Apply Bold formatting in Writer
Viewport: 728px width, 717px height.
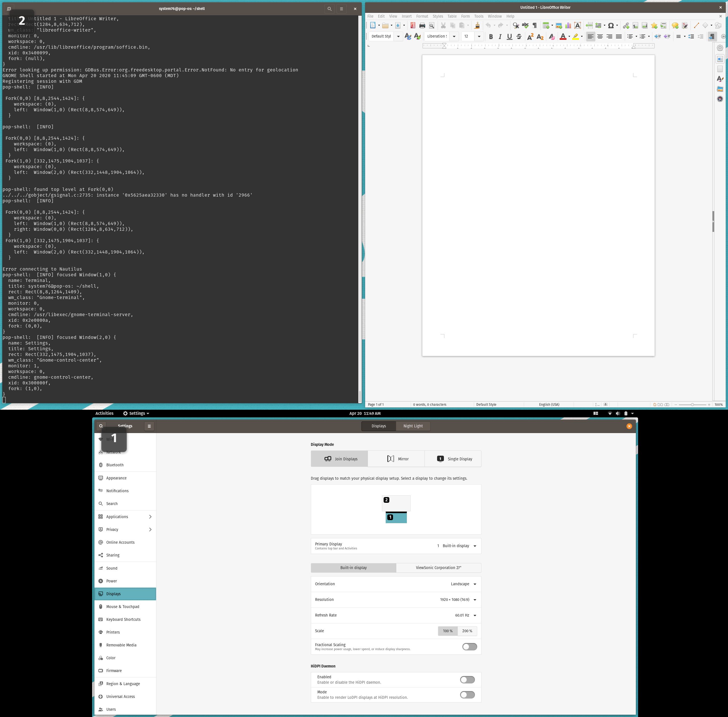pos(491,36)
